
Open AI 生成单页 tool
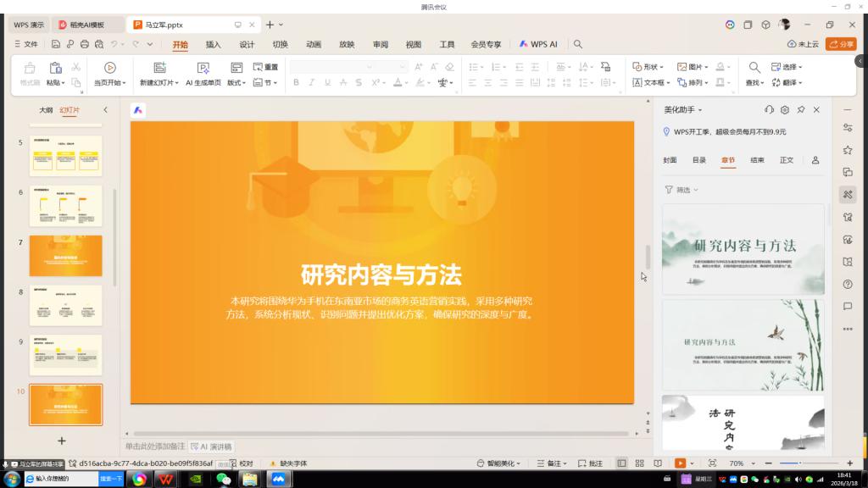pos(203,68)
